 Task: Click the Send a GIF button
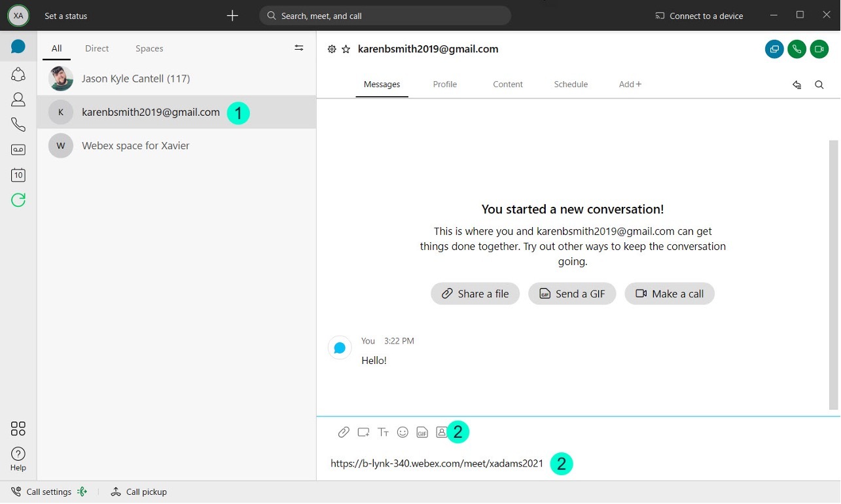coord(572,294)
